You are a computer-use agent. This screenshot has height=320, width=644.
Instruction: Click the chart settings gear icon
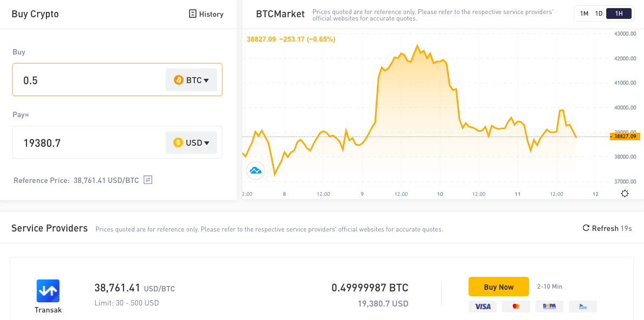(625, 194)
